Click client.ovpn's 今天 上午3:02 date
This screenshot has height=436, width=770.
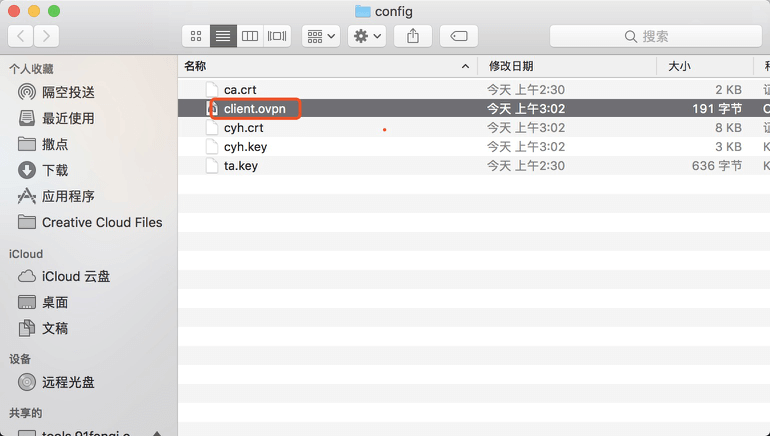(525, 109)
